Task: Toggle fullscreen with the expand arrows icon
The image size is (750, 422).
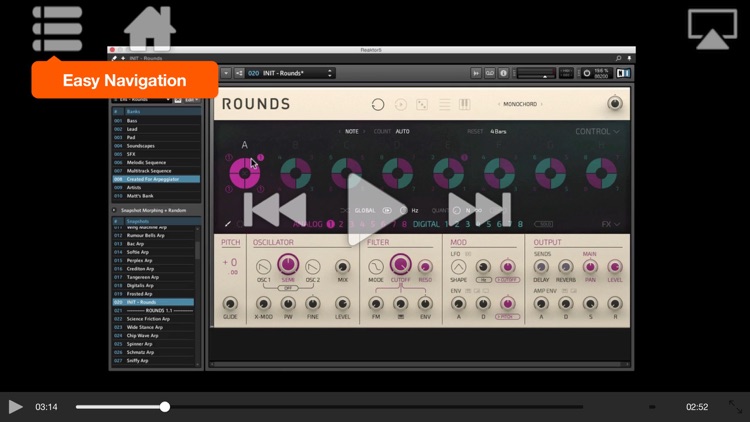Action: 735,407
